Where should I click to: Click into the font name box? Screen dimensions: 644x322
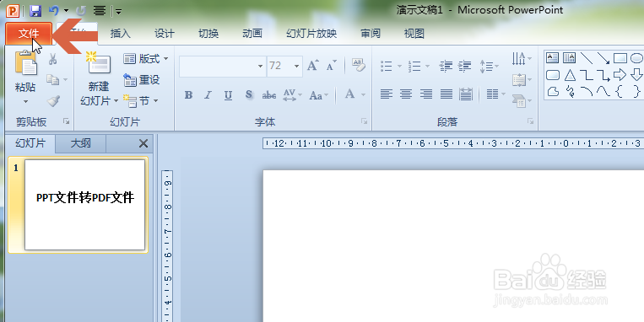pos(218,66)
